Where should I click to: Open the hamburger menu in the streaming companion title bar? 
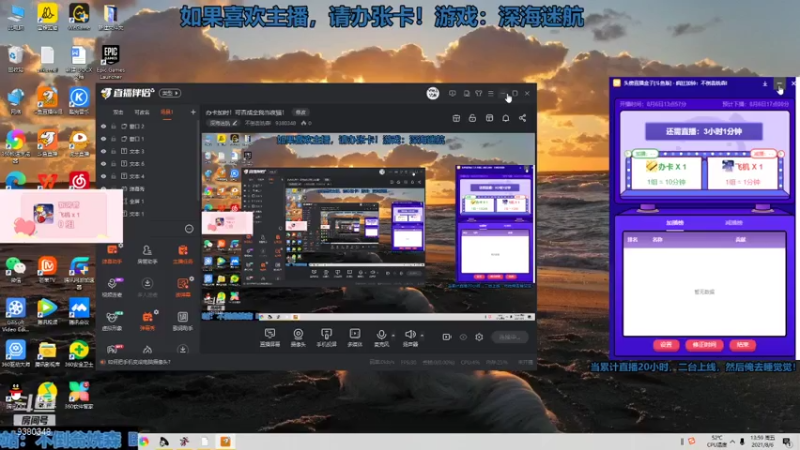(x=491, y=93)
